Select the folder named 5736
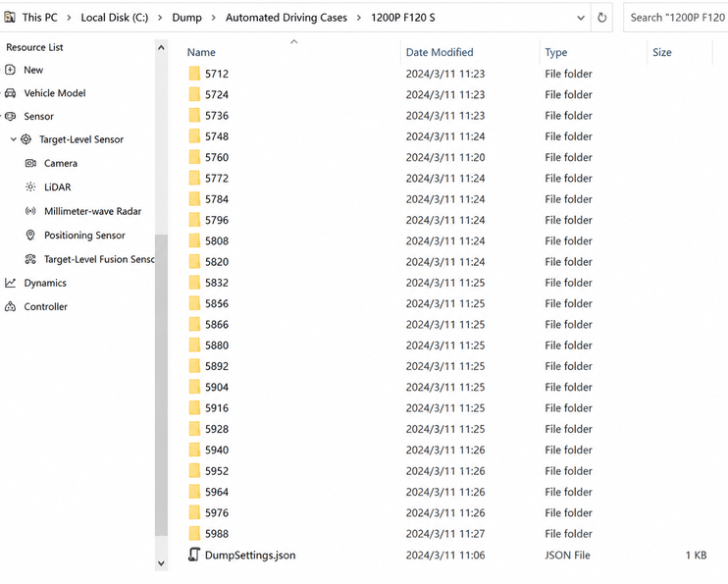728x584 pixels. pyautogui.click(x=217, y=116)
